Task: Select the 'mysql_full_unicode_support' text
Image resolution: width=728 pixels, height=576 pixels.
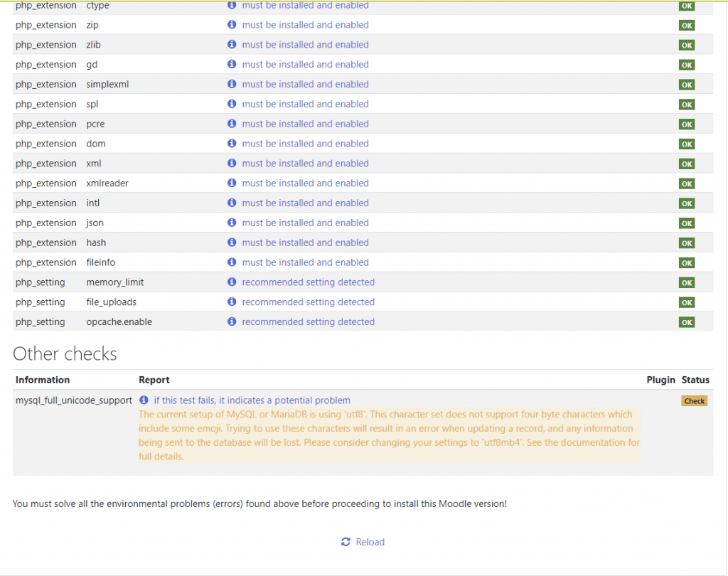Action: click(x=74, y=400)
